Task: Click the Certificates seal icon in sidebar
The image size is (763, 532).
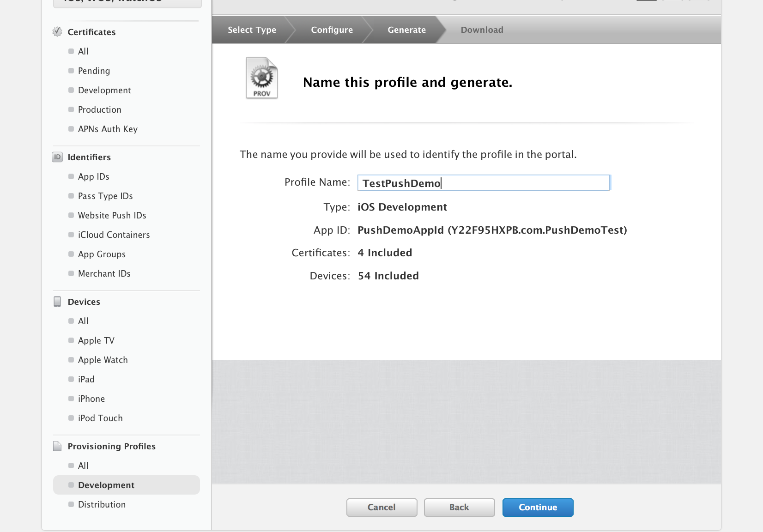Action: 57,32
